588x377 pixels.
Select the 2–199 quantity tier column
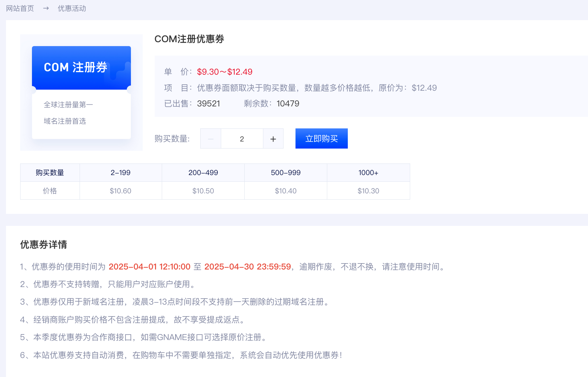(120, 173)
